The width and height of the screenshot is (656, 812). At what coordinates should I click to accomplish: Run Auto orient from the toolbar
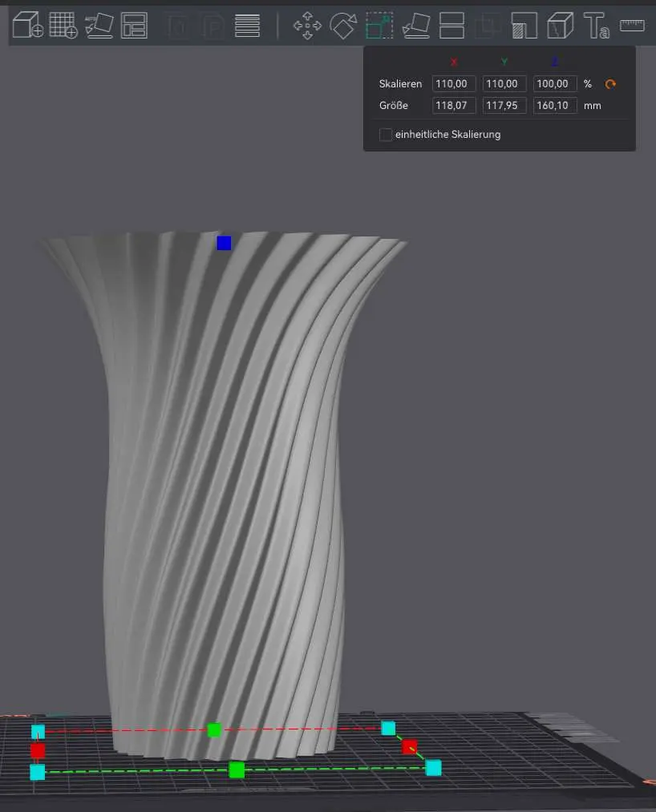[99, 26]
